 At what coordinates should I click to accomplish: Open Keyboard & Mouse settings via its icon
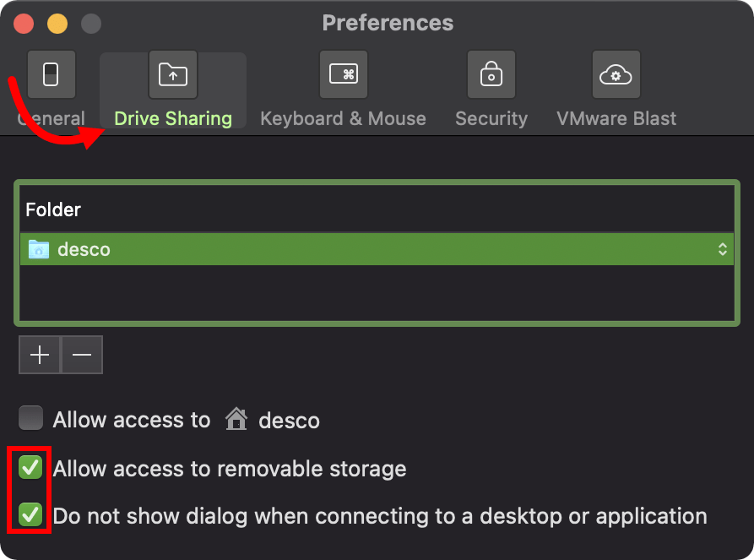[x=343, y=74]
